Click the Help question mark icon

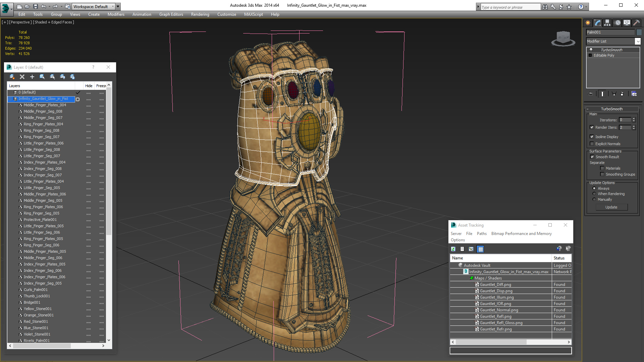click(x=581, y=7)
